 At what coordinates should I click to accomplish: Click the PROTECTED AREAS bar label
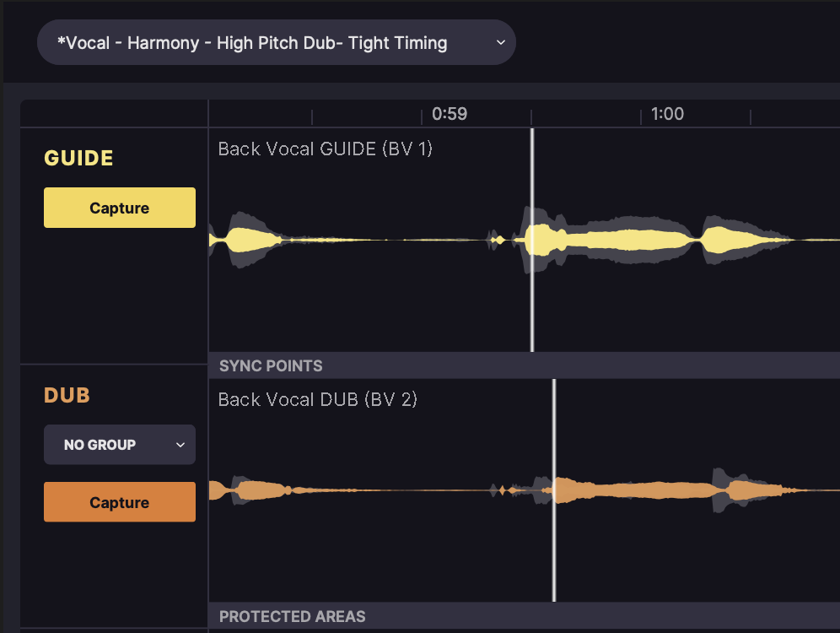point(293,617)
